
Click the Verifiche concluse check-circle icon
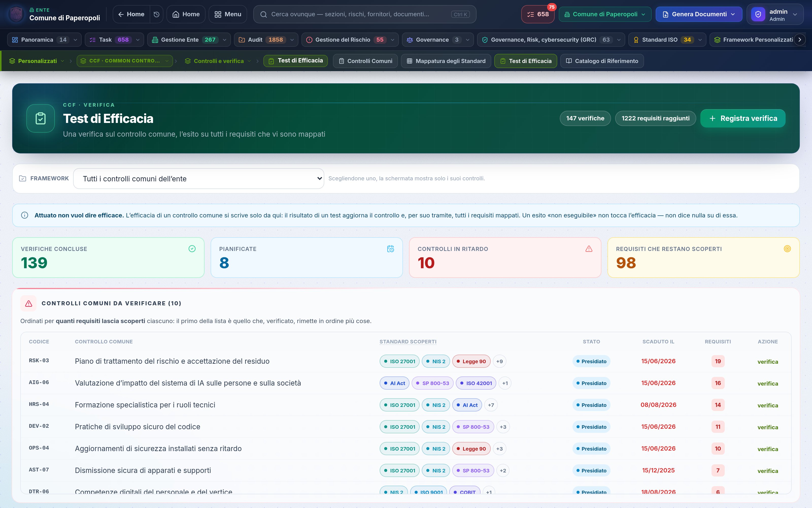pos(192,249)
